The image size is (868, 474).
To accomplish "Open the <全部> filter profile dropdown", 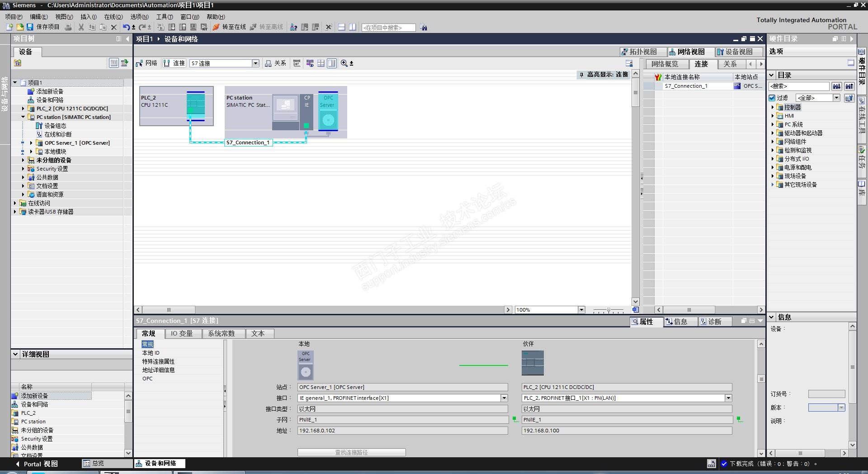I will (x=836, y=98).
